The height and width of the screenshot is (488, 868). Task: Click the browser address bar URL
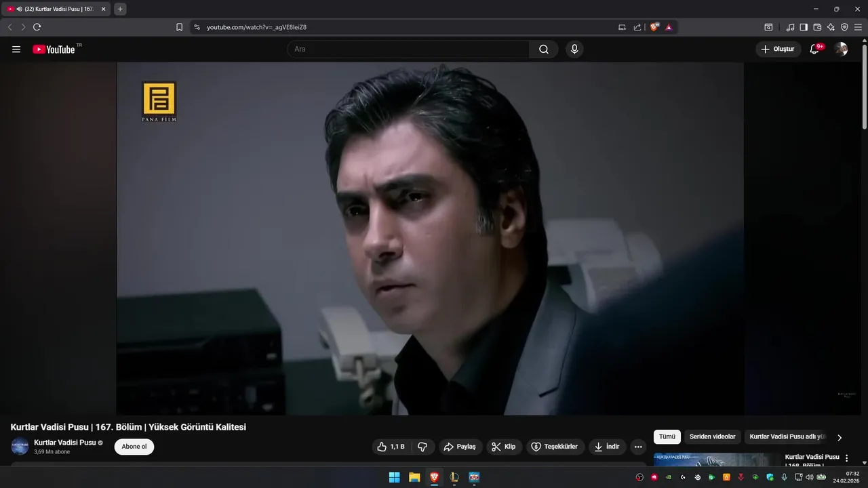click(x=256, y=27)
